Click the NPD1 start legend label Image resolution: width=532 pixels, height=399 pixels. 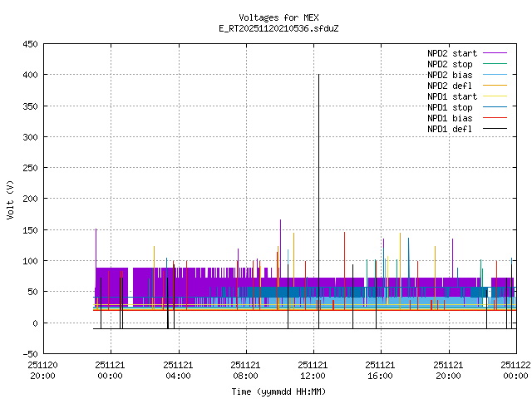[452, 96]
